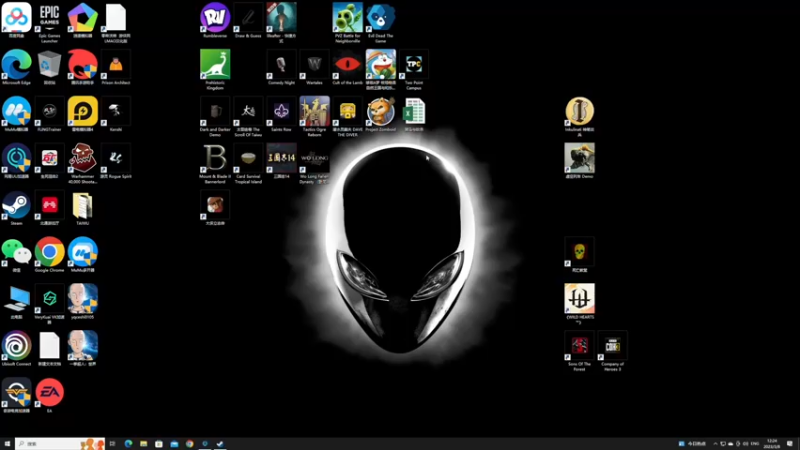Image resolution: width=800 pixels, height=450 pixels.
Task: Open File Explorer from the taskbar
Action: coord(143,444)
